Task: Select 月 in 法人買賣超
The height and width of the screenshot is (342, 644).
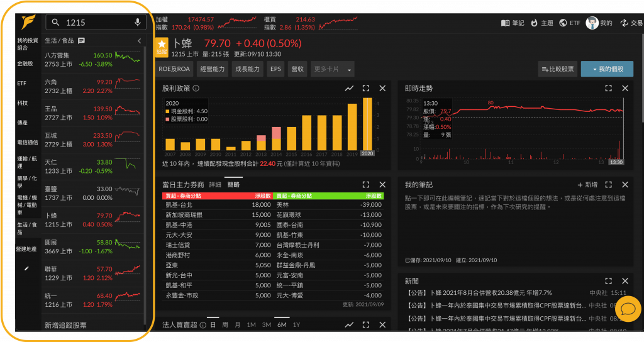Action: [x=237, y=325]
